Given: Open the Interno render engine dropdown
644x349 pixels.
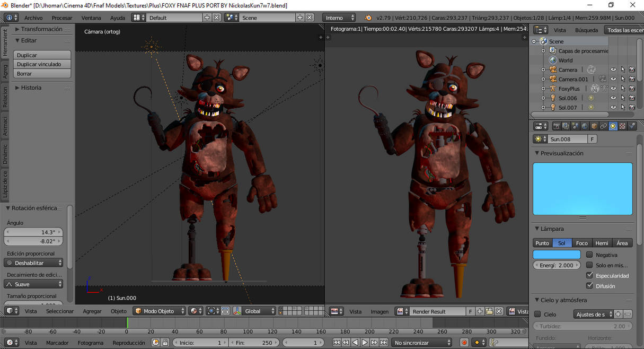Looking at the screenshot, I should [339, 18].
